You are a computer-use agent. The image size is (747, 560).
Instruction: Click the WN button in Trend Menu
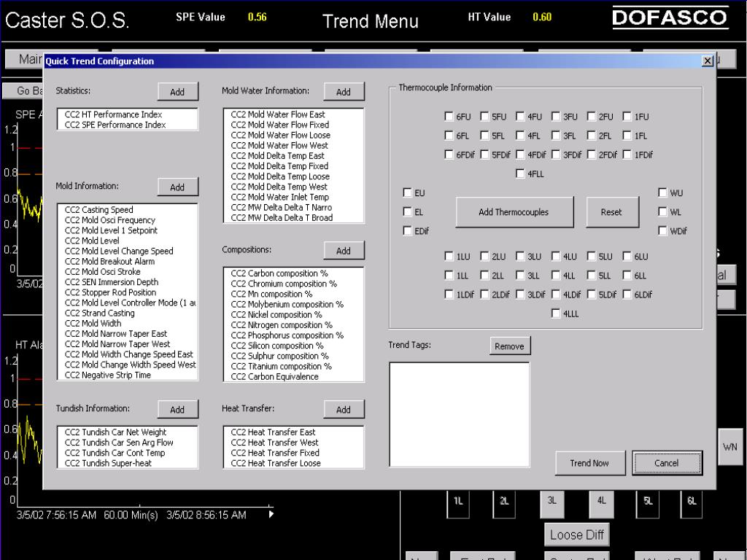click(x=730, y=447)
